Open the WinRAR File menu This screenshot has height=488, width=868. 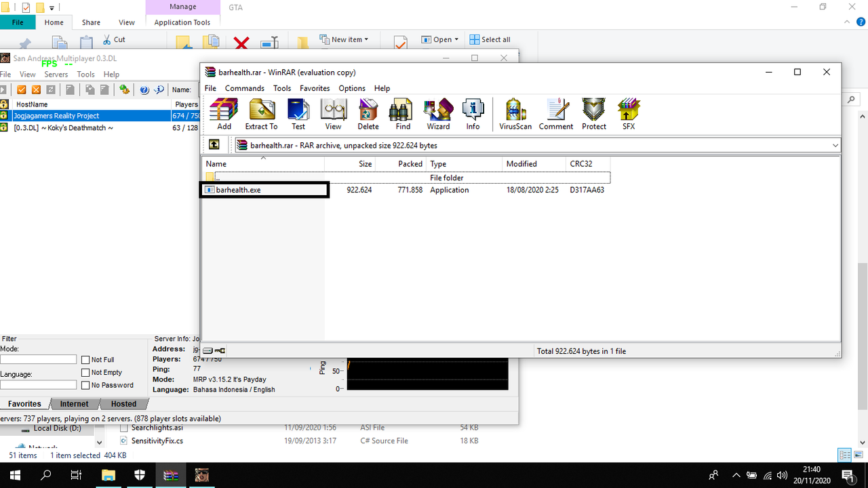click(210, 88)
